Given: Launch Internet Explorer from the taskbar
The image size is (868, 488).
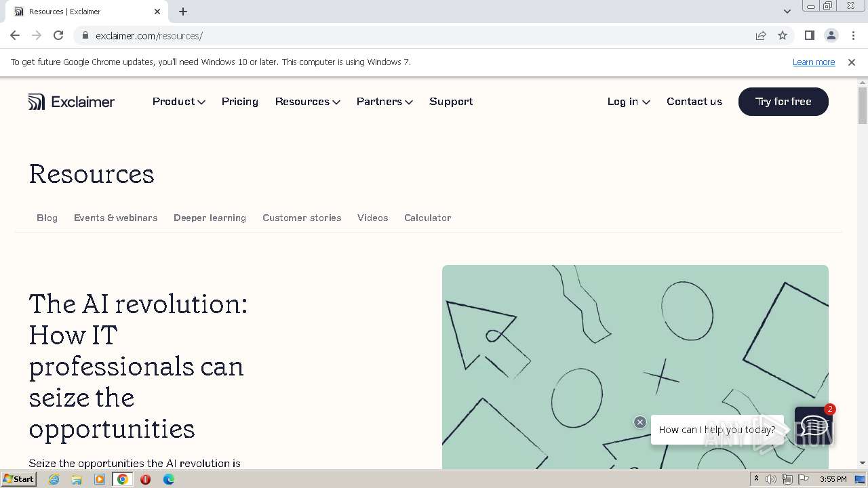Looking at the screenshot, I should tap(54, 479).
